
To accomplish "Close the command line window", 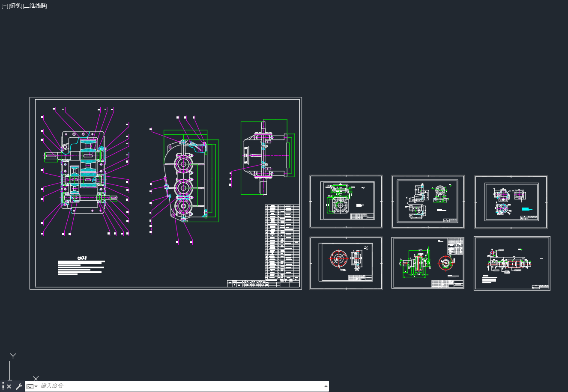I will click(9, 386).
